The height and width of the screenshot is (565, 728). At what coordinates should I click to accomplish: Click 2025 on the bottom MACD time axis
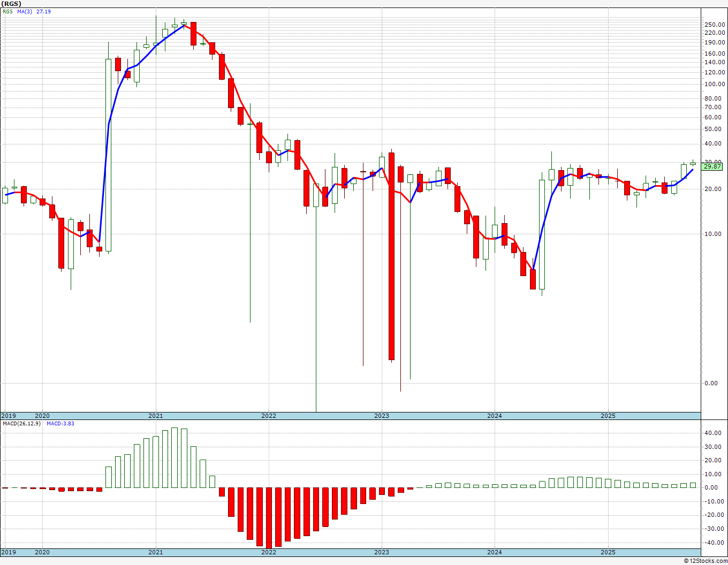coord(608,552)
